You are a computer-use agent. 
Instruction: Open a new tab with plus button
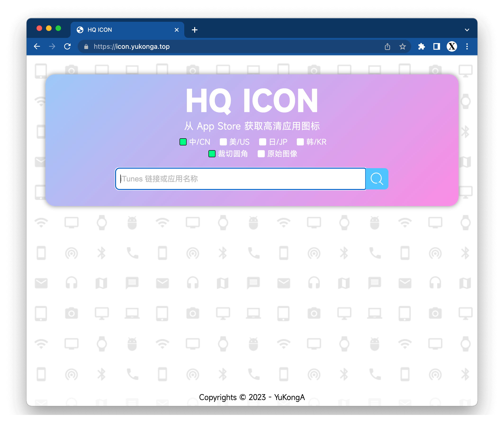coord(195,30)
